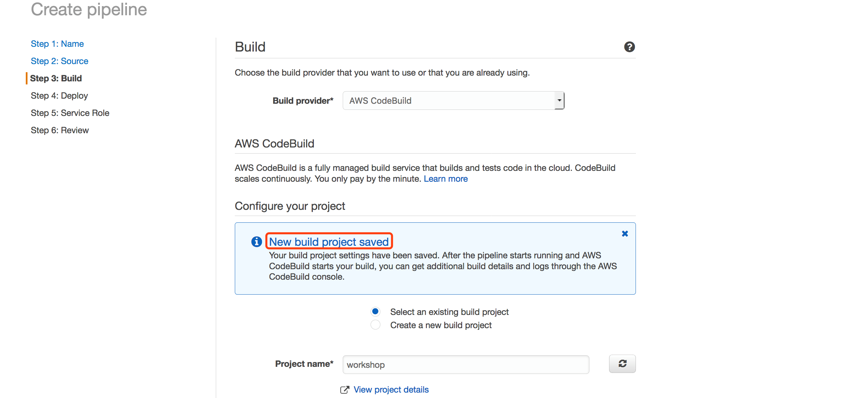Select Step 6: Review
This screenshot has width=868, height=398.
tap(59, 130)
